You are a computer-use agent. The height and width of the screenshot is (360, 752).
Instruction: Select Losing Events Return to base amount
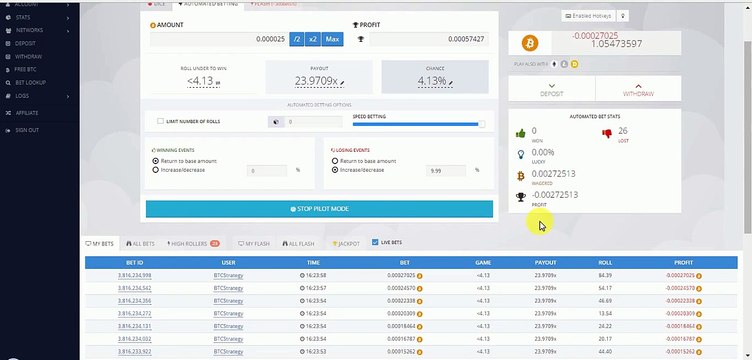click(x=335, y=161)
